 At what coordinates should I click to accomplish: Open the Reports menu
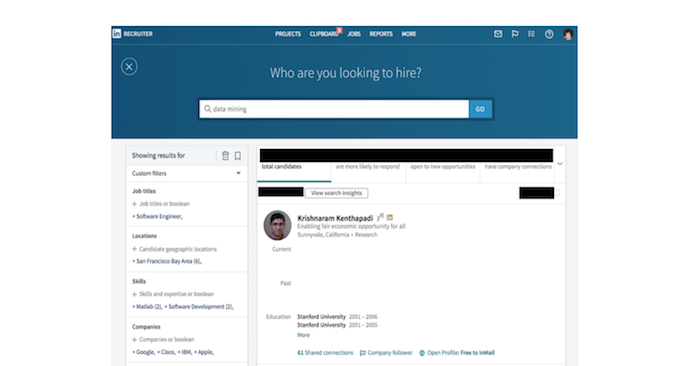click(381, 34)
